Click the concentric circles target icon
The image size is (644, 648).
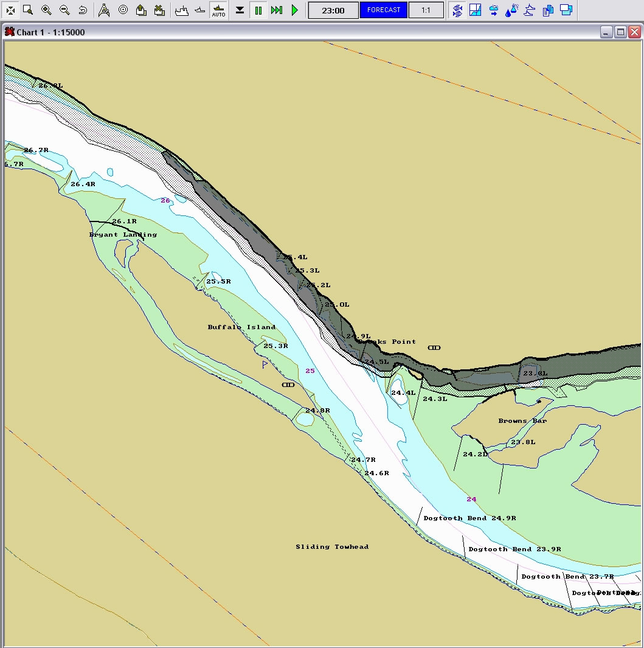123,10
